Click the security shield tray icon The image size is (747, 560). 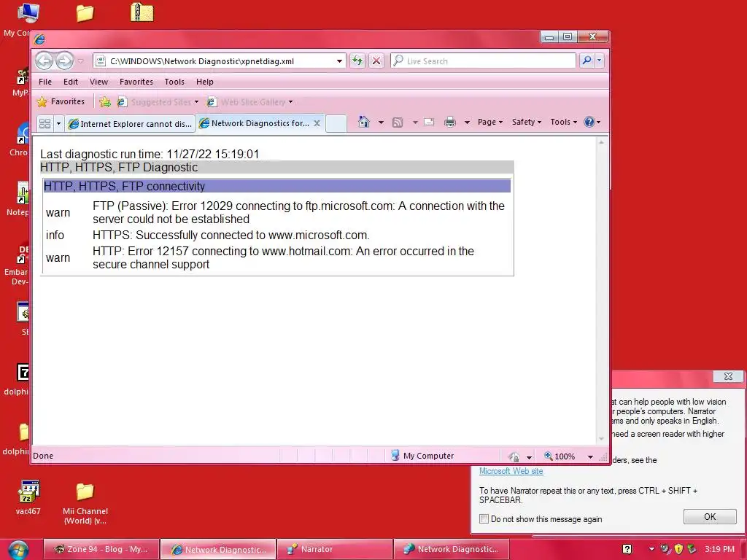pyautogui.click(x=678, y=549)
